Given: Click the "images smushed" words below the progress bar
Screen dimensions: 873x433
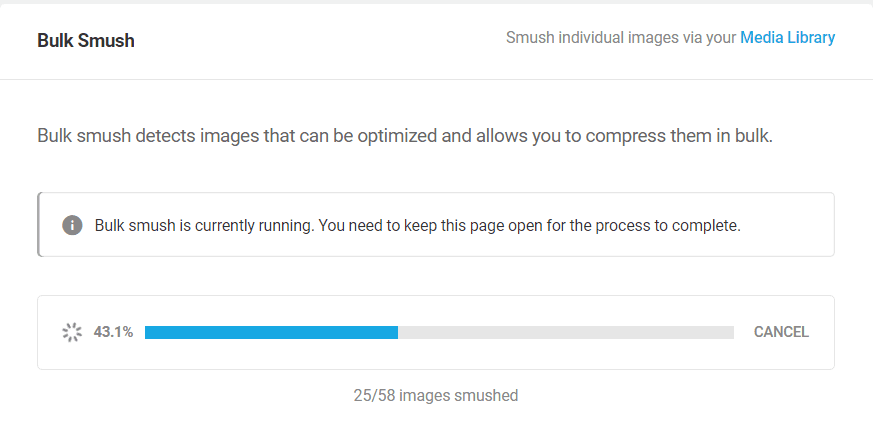Looking at the screenshot, I should click(459, 396).
